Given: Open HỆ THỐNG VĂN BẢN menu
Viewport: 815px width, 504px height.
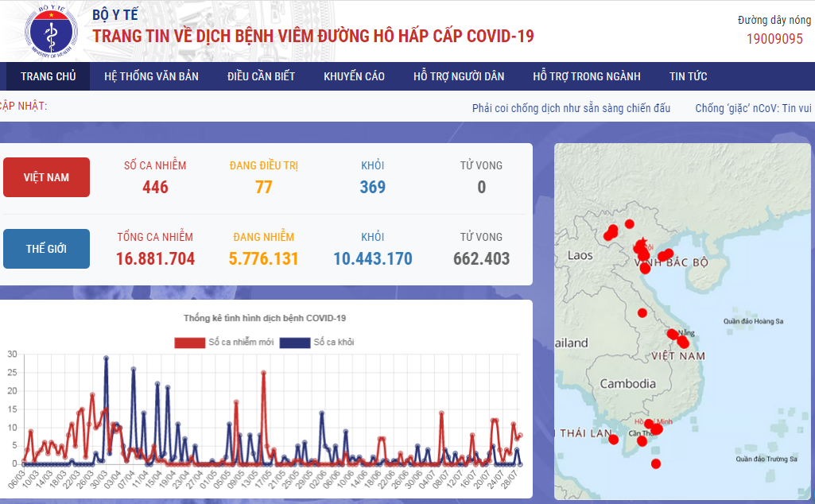Looking at the screenshot, I should 151,76.
